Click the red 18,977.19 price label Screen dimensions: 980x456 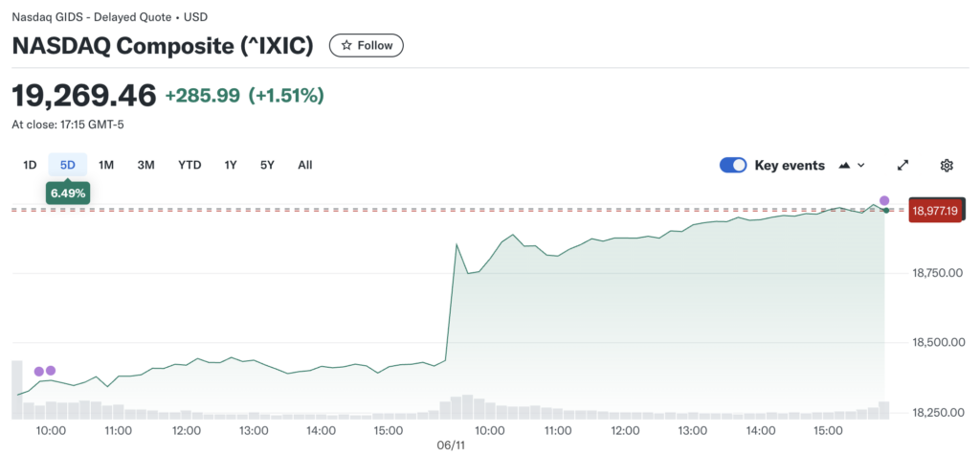tap(936, 211)
